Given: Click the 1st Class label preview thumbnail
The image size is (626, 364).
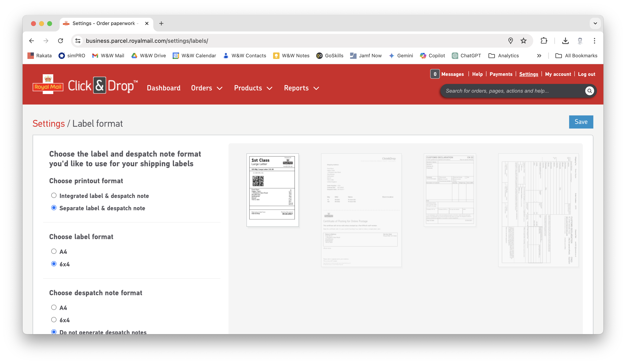Looking at the screenshot, I should (x=272, y=190).
